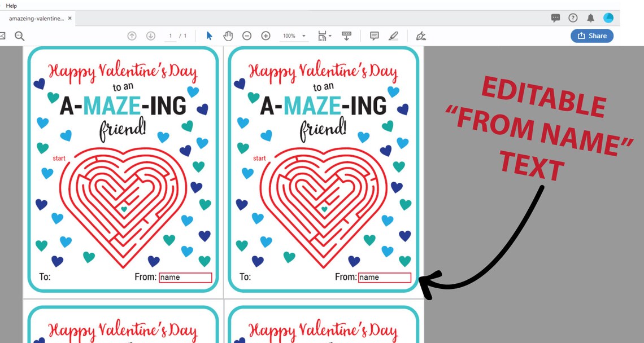Open the Fill & Sign tool
Screen dimensions: 644x343
click(421, 36)
